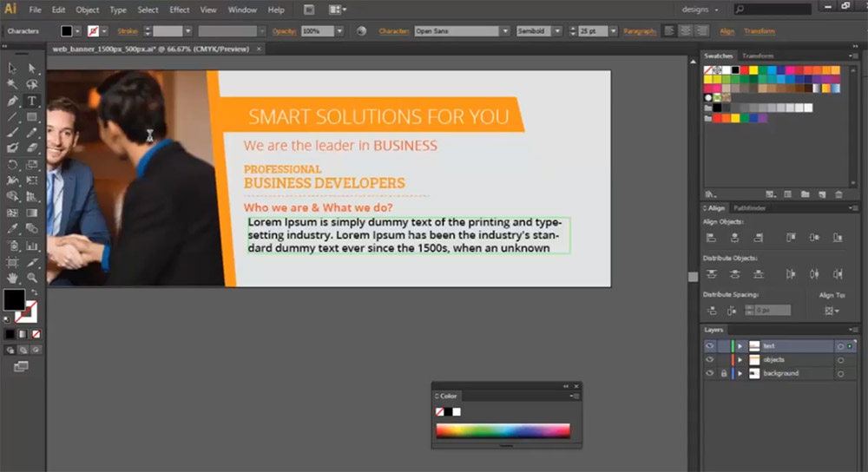Click the Align link in control bar
This screenshot has width=868, height=472.
tap(727, 31)
